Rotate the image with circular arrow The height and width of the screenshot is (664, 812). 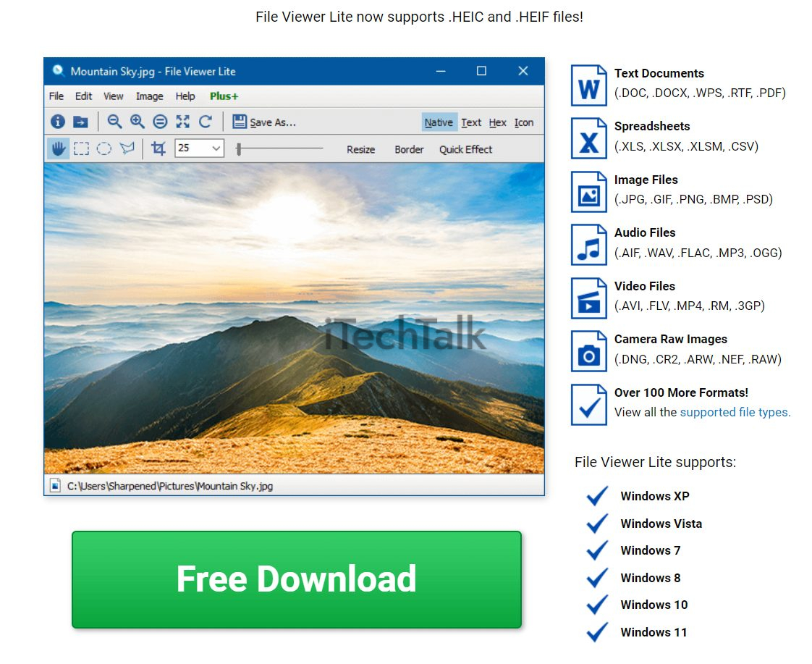[x=206, y=122]
